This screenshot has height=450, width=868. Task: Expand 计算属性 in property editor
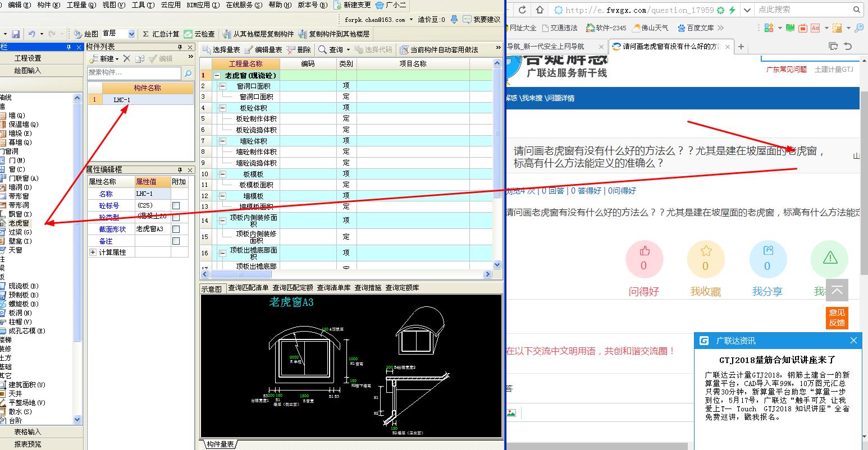[93, 252]
